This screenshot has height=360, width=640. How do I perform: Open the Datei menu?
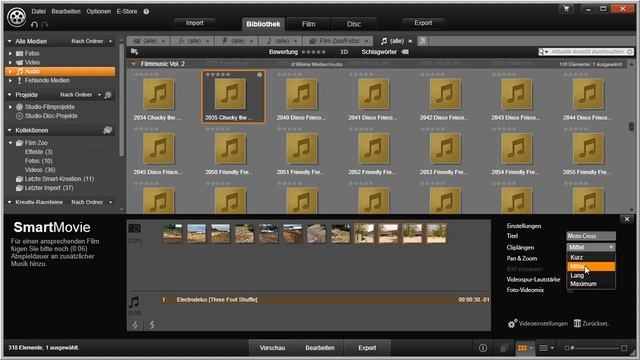click(38, 11)
